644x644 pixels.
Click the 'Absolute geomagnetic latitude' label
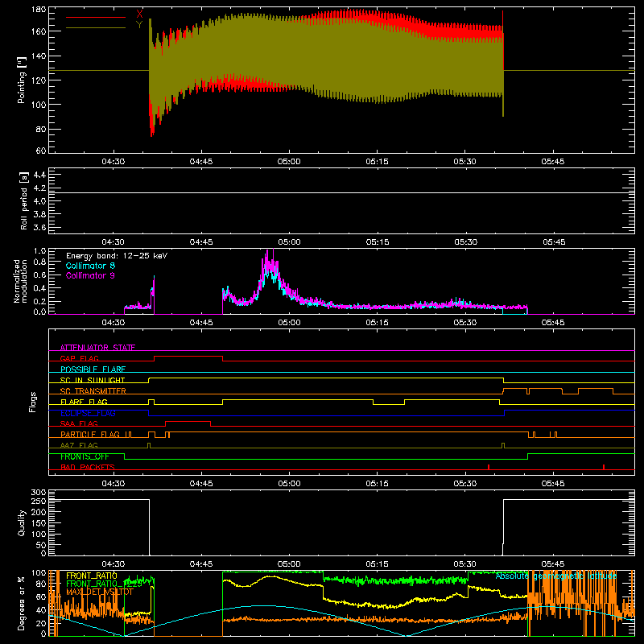click(556, 576)
